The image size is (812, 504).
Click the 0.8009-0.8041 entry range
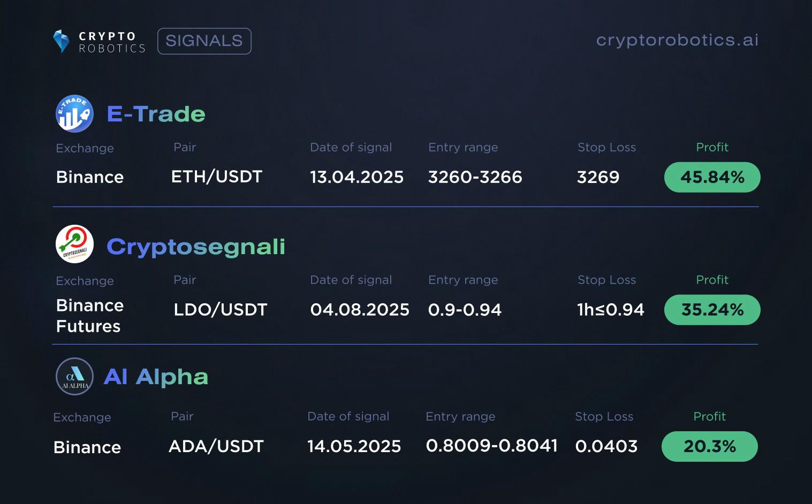[x=492, y=446]
